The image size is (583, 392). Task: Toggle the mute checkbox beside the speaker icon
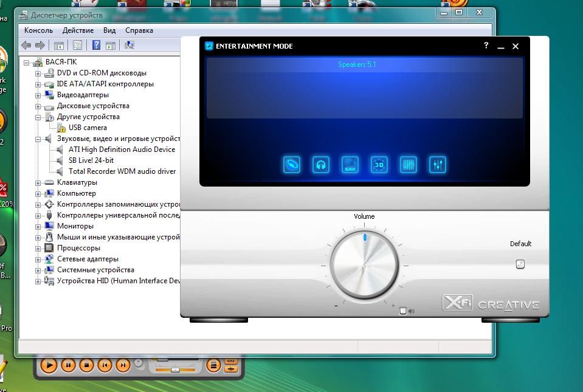point(402,311)
